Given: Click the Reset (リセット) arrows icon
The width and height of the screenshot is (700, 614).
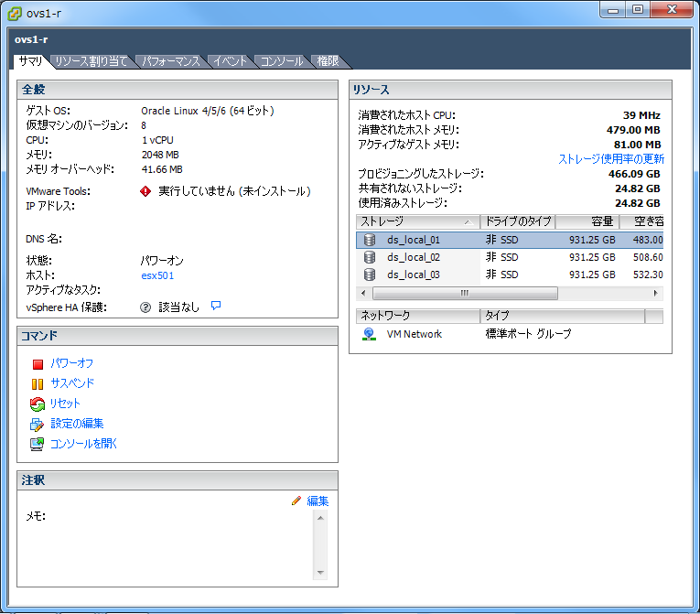Looking at the screenshot, I should point(38,404).
